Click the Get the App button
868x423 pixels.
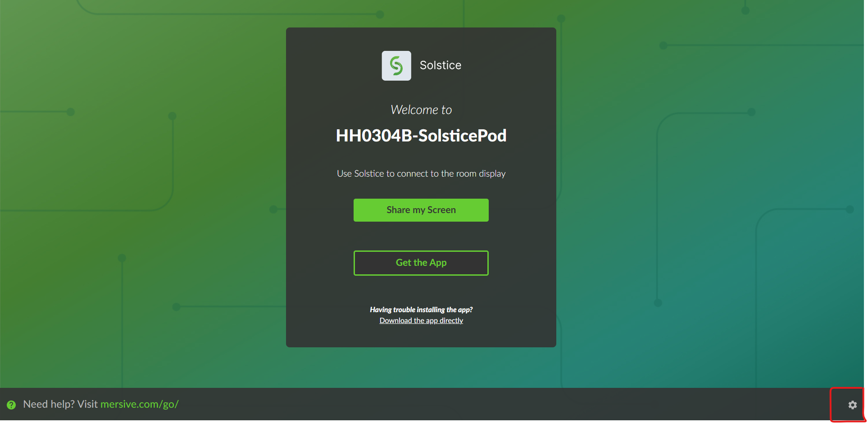tap(421, 263)
